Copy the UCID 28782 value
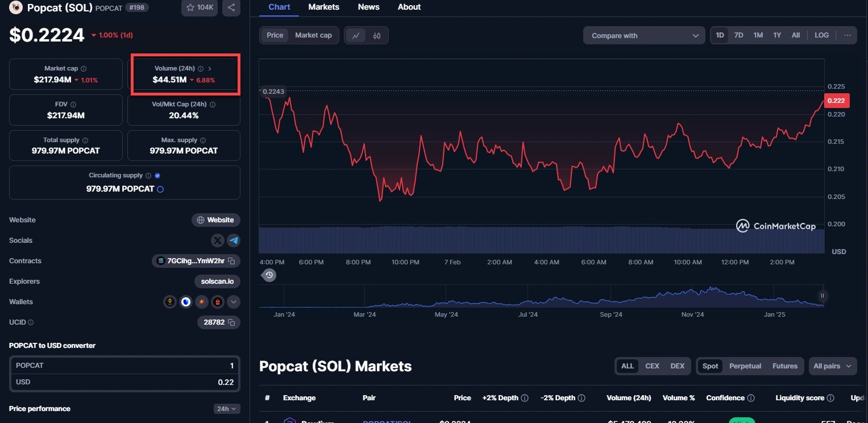Screen dimensions: 868x423 pos(231,322)
